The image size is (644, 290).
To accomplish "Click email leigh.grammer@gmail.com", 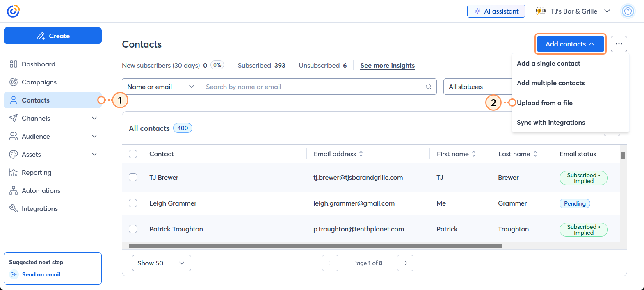I will 354,203.
